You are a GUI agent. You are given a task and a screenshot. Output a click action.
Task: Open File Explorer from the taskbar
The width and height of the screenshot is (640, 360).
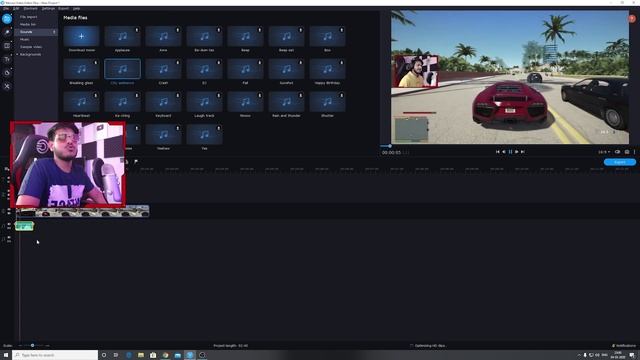pos(141,355)
